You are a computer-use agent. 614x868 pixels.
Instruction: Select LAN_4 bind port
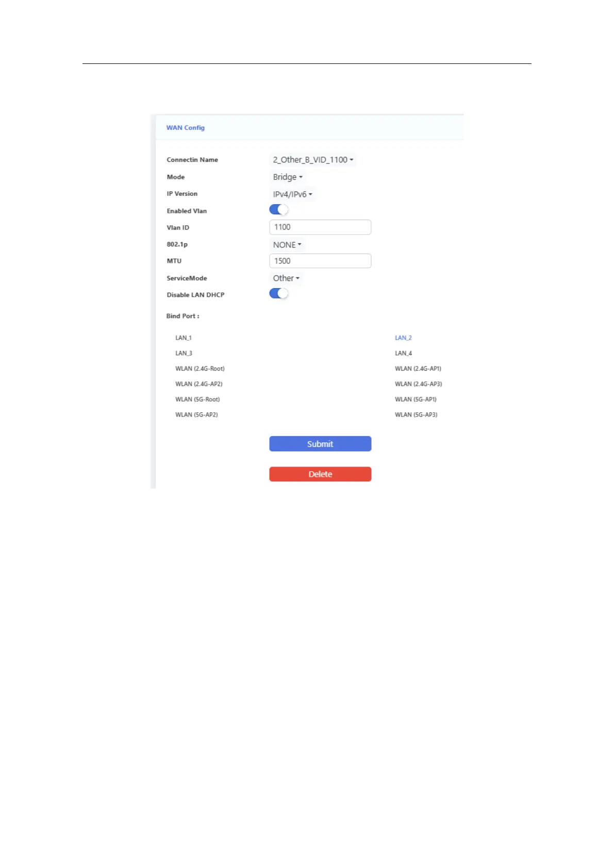403,354
